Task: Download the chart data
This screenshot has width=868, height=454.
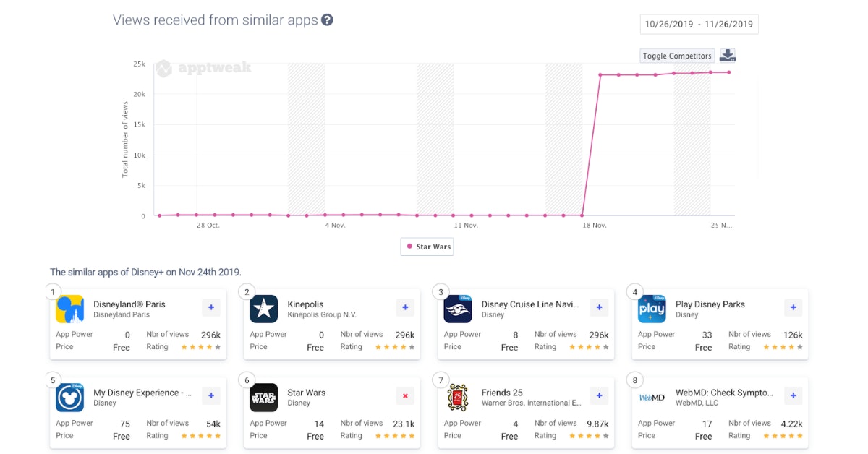Action: (728, 56)
